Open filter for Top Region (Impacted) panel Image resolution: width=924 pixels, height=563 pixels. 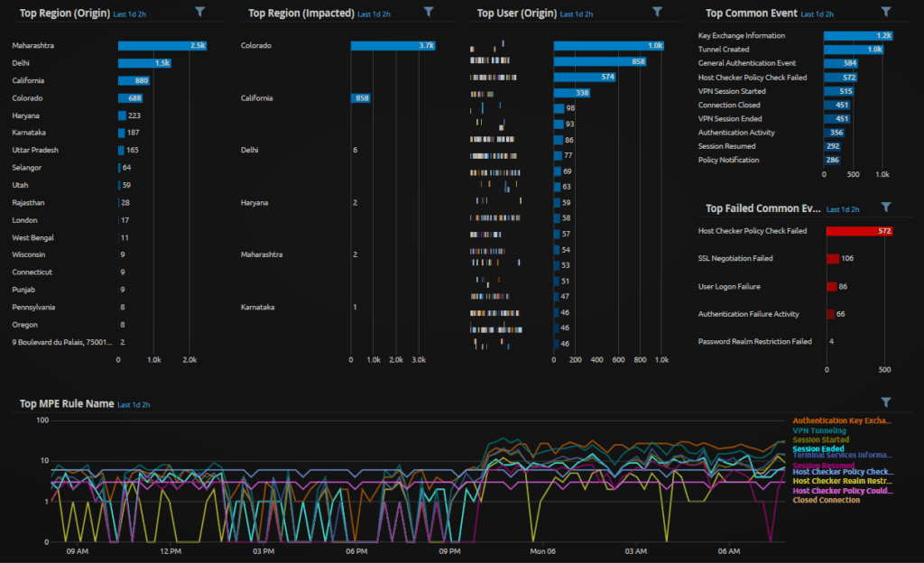click(429, 12)
